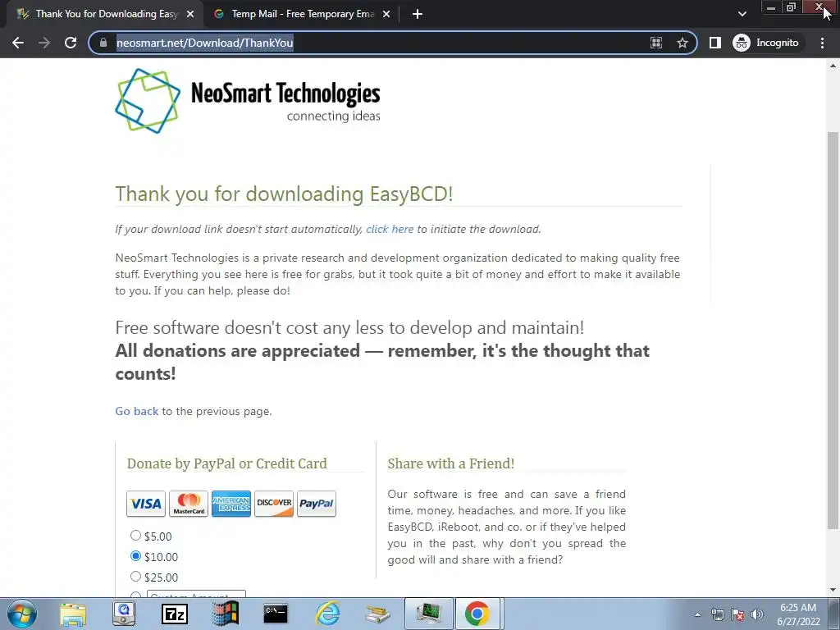The image size is (840, 630).
Task: Open Chrome's three-dot menu
Action: (x=822, y=43)
